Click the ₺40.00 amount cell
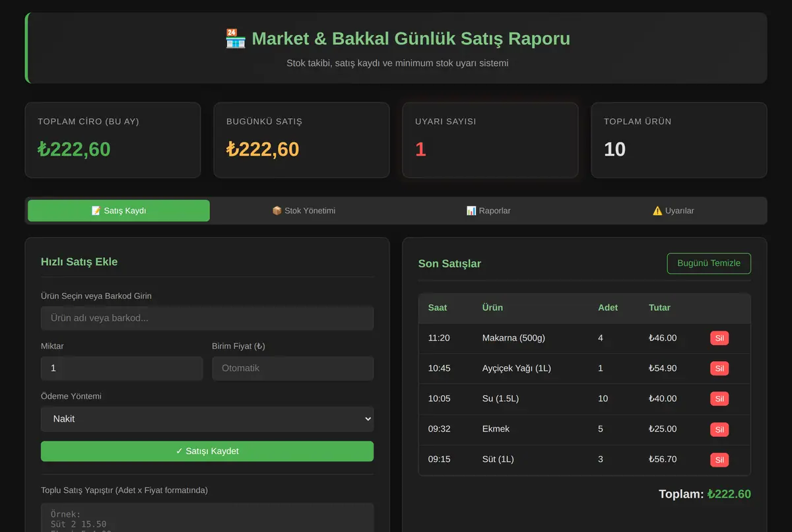 pyautogui.click(x=663, y=399)
